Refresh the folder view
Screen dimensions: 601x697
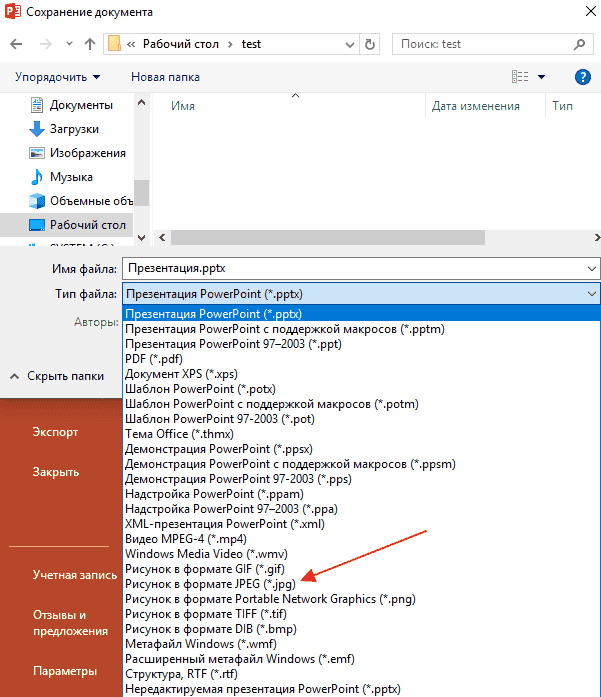click(371, 45)
